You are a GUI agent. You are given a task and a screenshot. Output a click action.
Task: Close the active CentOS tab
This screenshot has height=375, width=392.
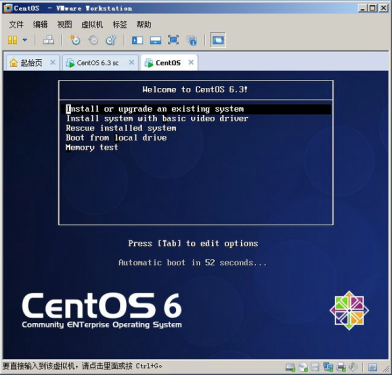click(x=191, y=62)
